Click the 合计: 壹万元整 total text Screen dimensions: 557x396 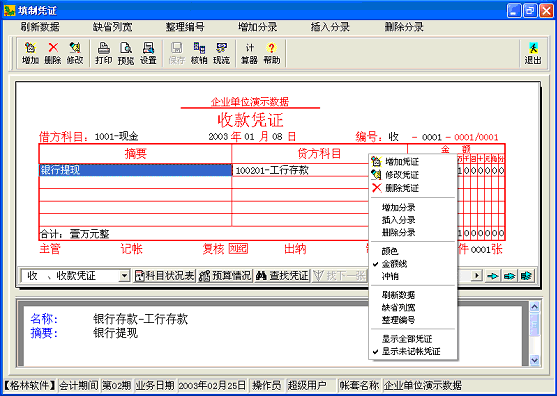pyautogui.click(x=75, y=234)
